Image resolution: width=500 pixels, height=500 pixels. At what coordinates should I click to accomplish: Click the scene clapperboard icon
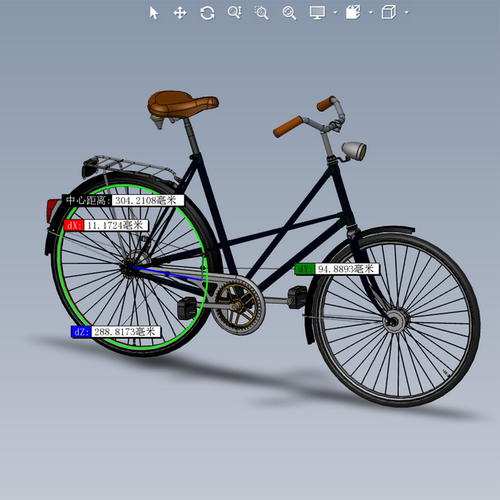tap(353, 13)
